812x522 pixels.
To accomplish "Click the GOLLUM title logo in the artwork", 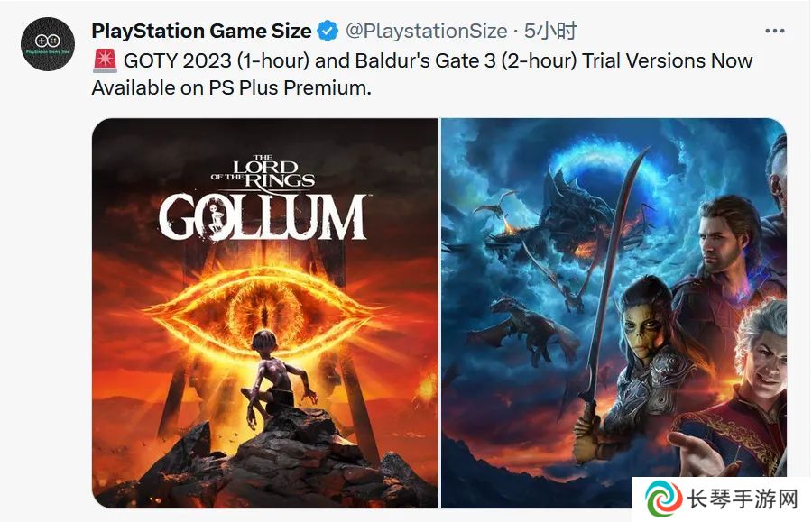I will click(x=262, y=217).
